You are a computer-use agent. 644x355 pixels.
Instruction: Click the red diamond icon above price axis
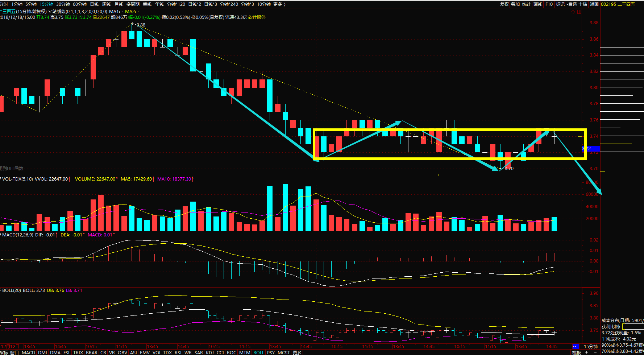point(573,12)
